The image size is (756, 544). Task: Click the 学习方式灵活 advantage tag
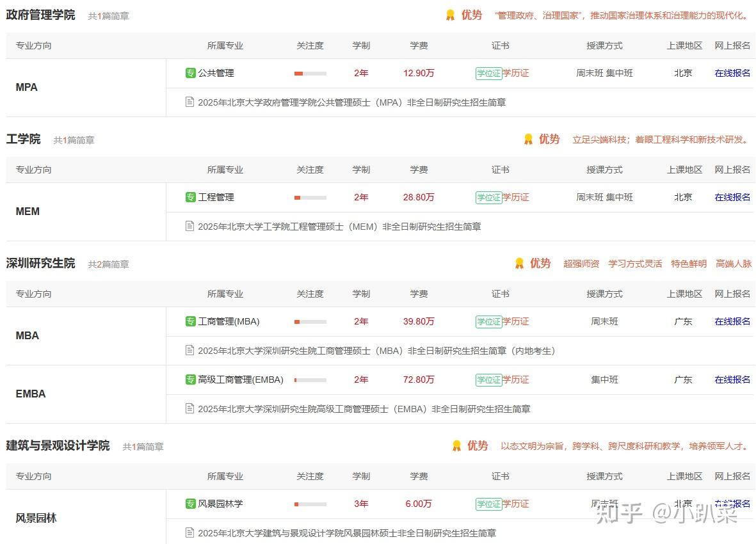click(x=635, y=264)
